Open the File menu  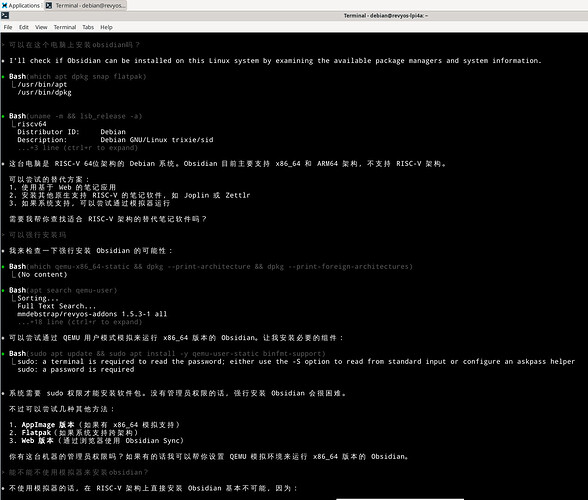coord(8,27)
